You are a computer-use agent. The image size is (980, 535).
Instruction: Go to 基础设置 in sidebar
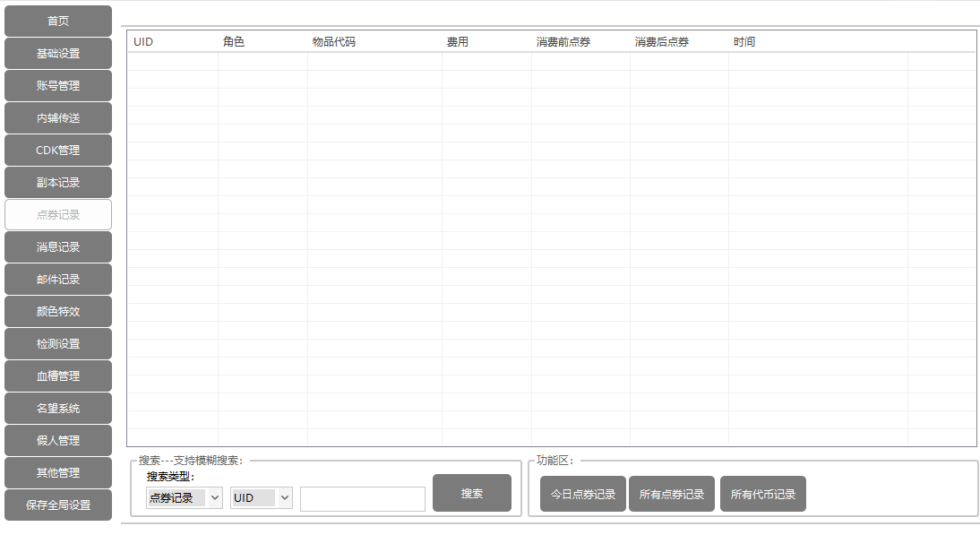click(x=58, y=54)
